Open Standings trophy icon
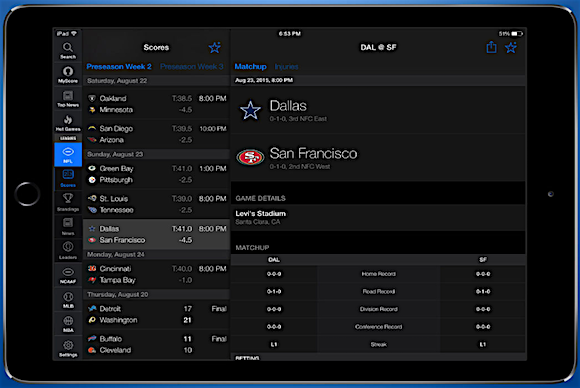 (x=68, y=202)
